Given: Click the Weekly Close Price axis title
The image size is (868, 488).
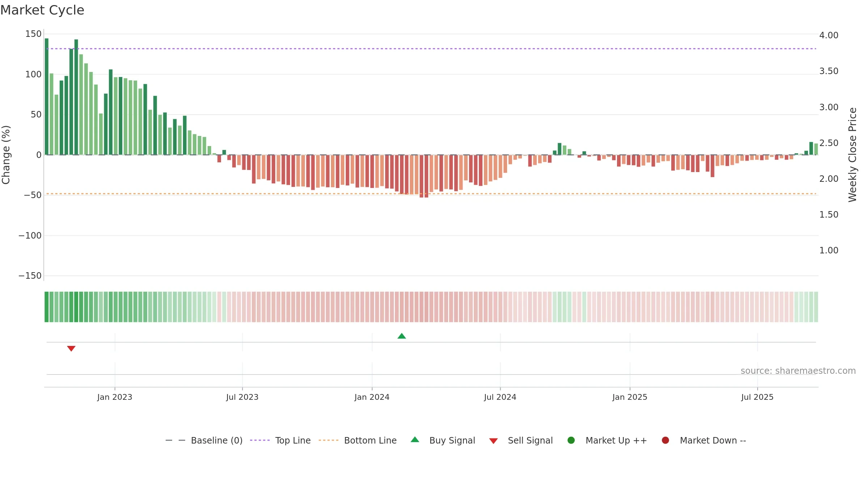Looking at the screenshot, I should tap(852, 155).
